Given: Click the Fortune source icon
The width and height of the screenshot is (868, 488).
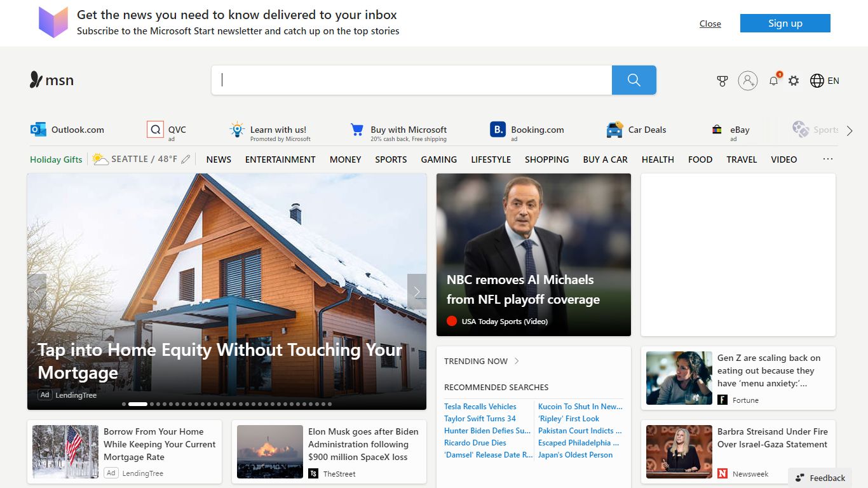Looking at the screenshot, I should click(722, 400).
